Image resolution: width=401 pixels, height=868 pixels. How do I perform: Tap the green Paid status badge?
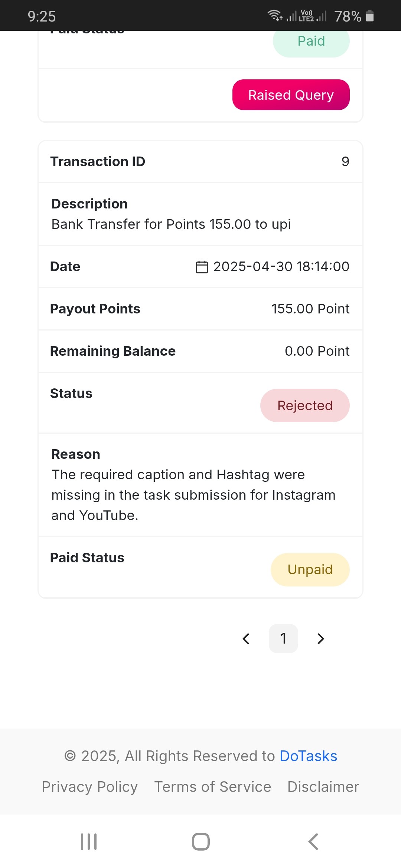311,42
